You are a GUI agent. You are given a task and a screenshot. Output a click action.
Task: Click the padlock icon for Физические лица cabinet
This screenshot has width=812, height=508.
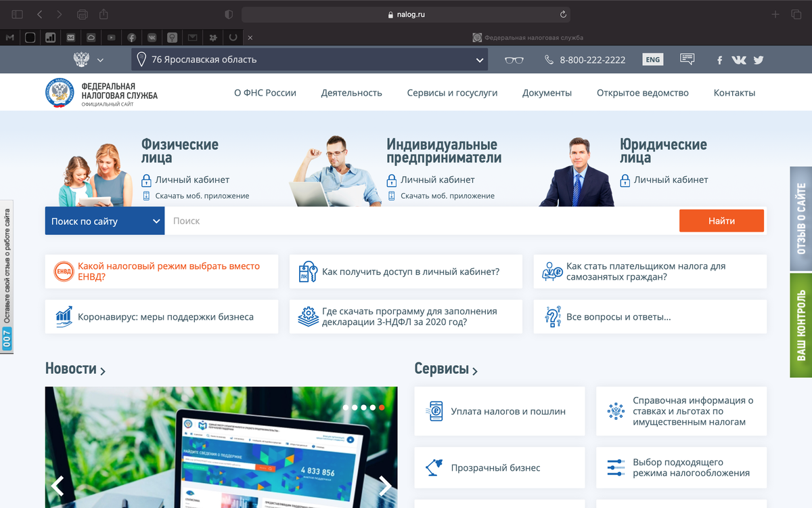pos(148,180)
